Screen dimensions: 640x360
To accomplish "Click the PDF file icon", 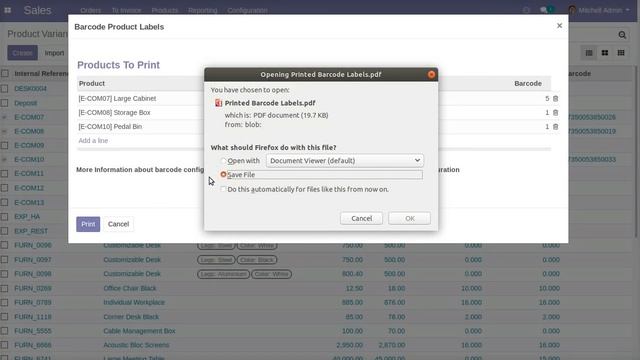I will point(218,103).
